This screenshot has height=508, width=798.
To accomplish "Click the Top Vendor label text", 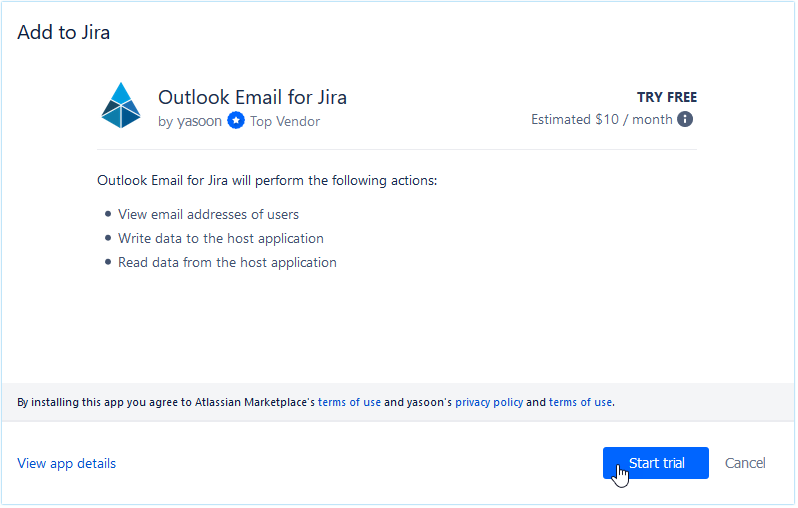I will [x=285, y=121].
